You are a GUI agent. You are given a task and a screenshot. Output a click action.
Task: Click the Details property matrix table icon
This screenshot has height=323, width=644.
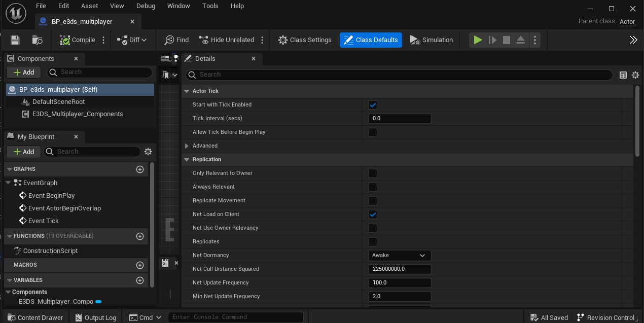(623, 75)
